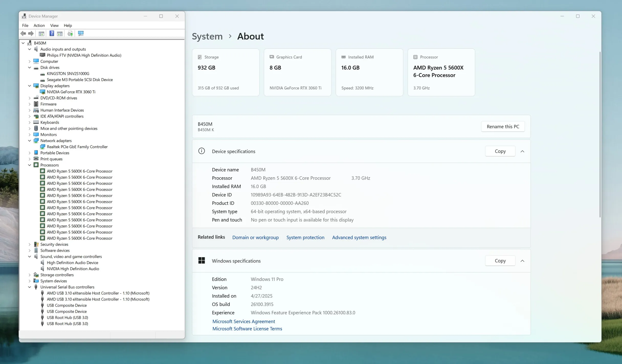Image resolution: width=622 pixels, height=364 pixels.
Task: Click first AMD USB 3.10 Host Controller icon
Action: point(42,293)
